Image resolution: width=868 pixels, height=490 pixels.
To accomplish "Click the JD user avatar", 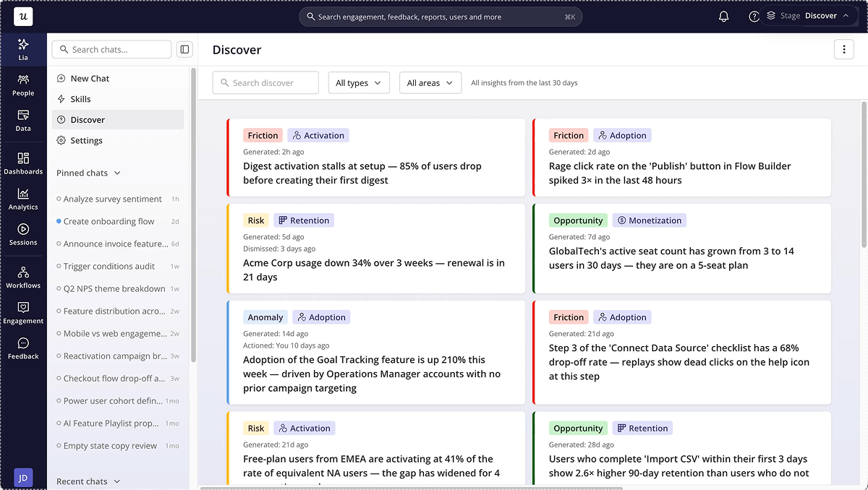I will point(23,478).
